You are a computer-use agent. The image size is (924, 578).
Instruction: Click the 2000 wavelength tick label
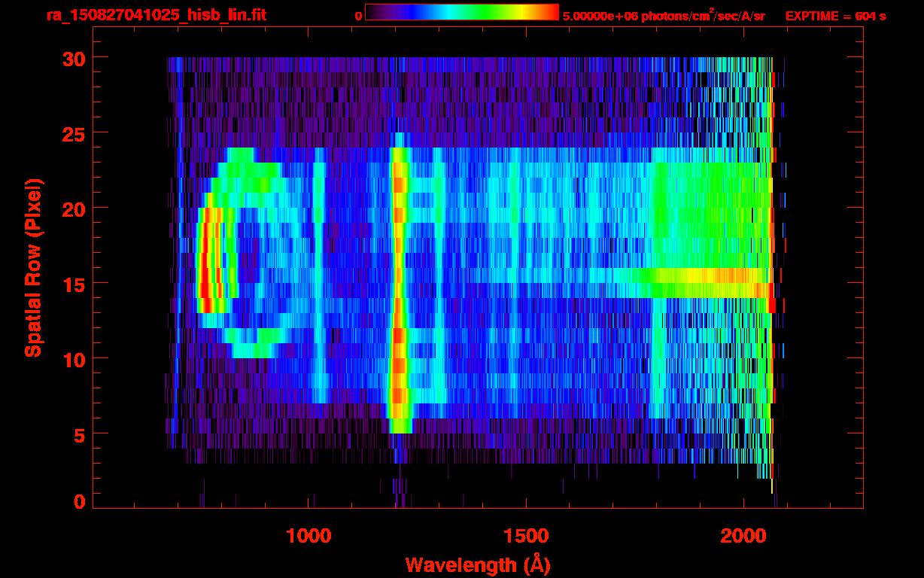[743, 536]
